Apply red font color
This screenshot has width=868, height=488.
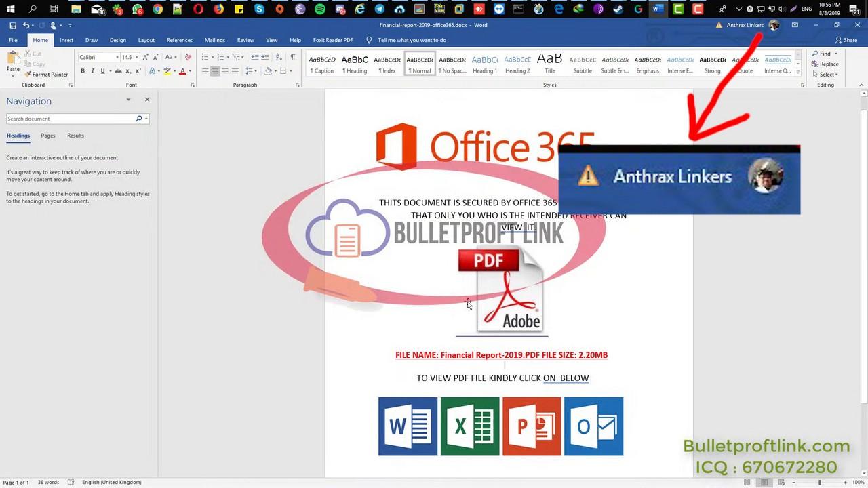(182, 71)
